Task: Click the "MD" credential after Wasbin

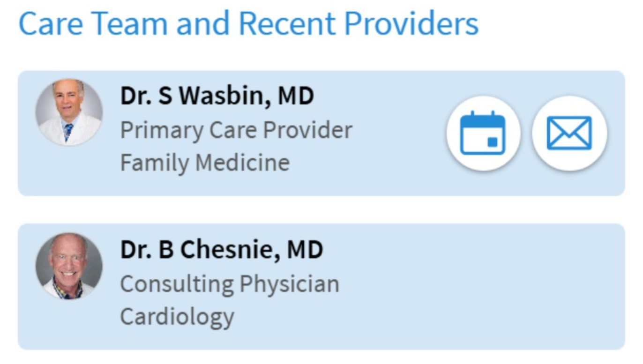Action: tap(296, 96)
